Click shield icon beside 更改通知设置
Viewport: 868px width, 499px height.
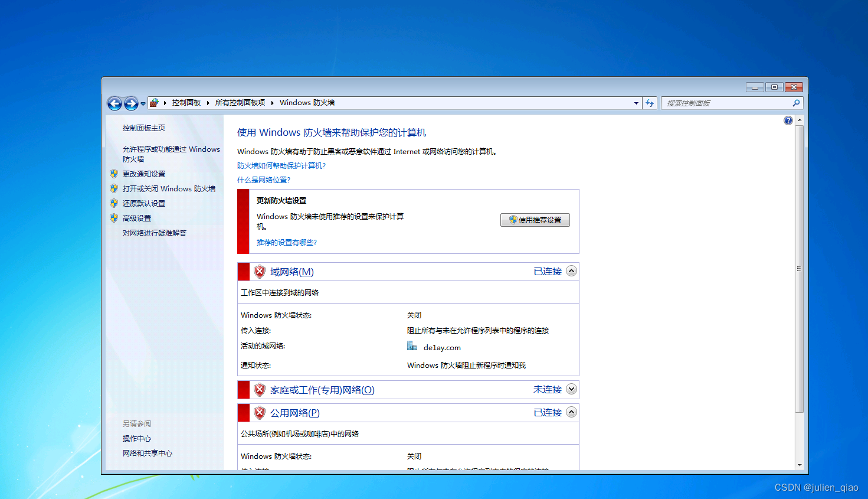pyautogui.click(x=114, y=174)
